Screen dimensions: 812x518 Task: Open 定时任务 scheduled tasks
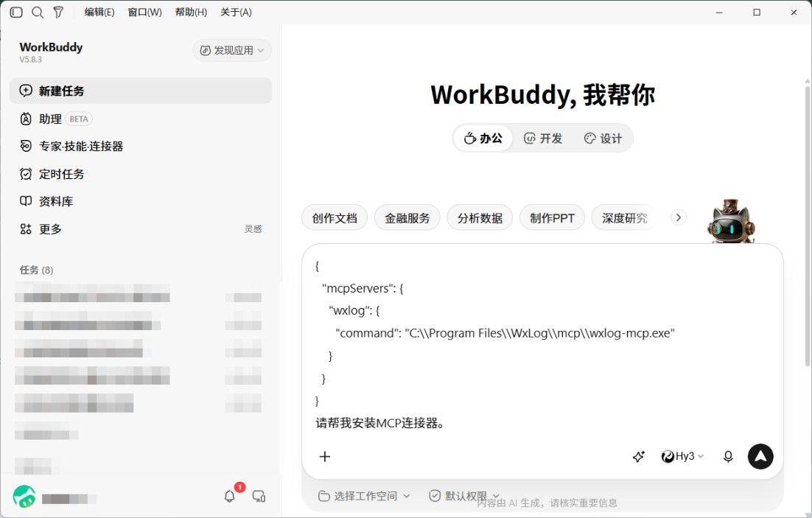(141, 174)
